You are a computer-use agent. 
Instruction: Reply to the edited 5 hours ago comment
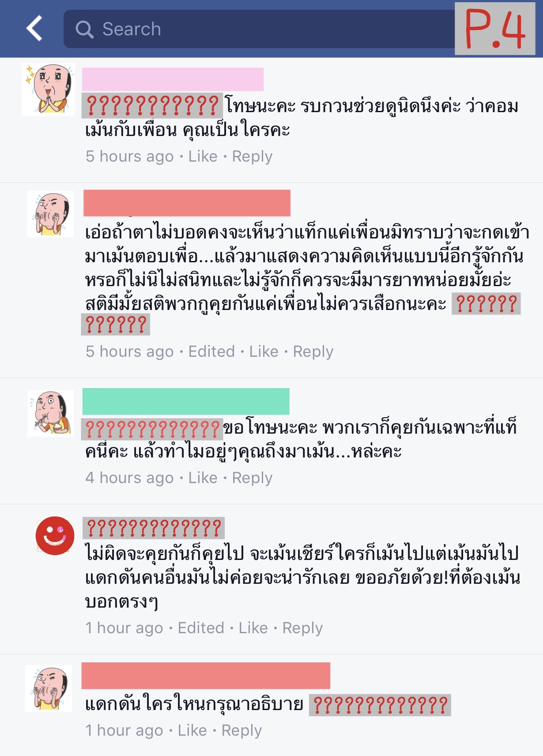click(313, 352)
